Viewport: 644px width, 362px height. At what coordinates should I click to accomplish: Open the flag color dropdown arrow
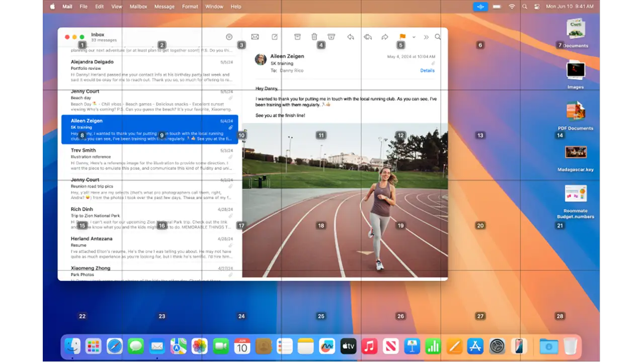pyautogui.click(x=414, y=37)
